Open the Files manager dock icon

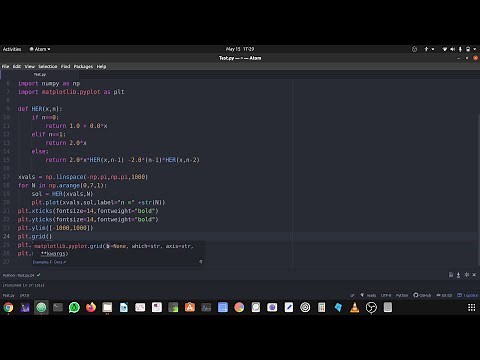[x=107, y=307]
